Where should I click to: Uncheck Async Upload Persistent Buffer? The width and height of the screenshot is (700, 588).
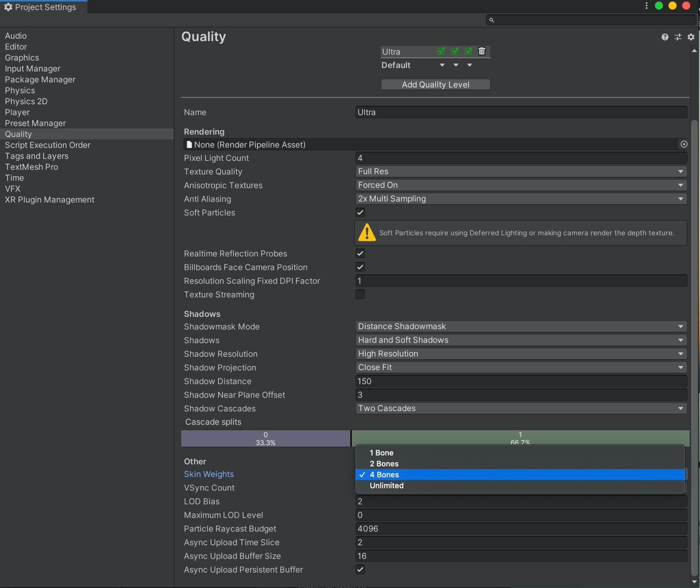coord(360,569)
